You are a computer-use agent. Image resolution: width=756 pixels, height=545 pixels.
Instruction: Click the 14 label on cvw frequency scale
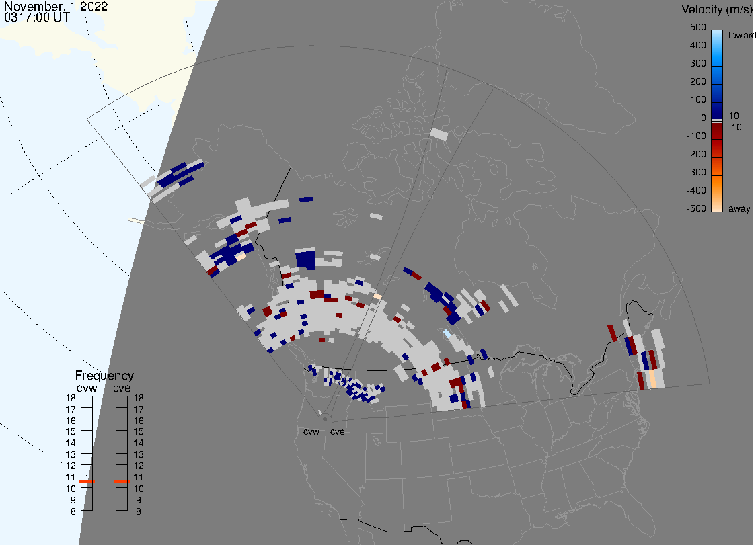click(x=71, y=443)
